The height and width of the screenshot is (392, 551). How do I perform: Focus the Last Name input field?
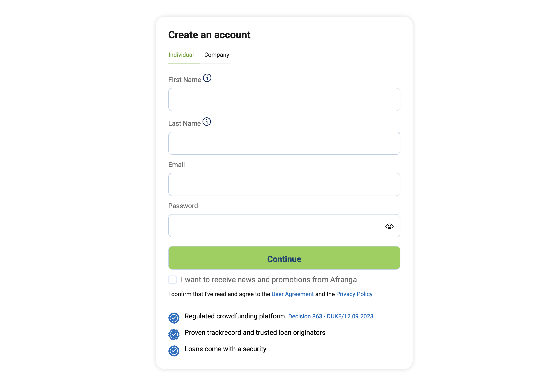tap(284, 143)
